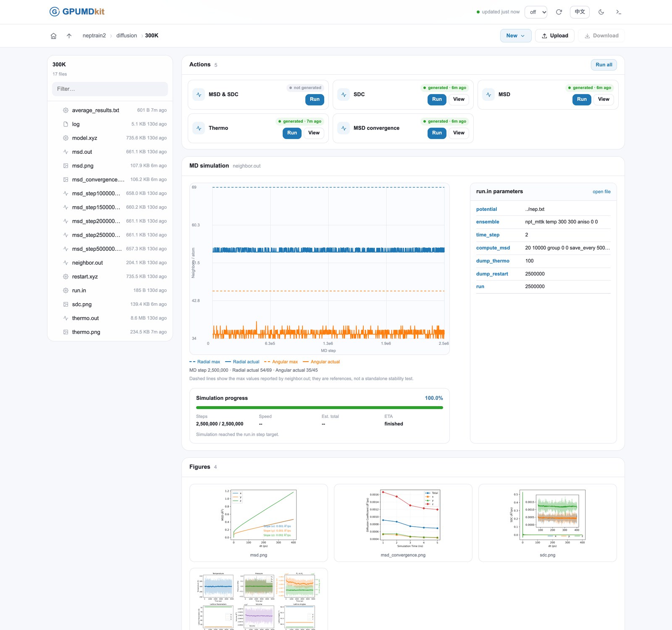The image size is (672, 630).
Task: Click model.xyz gear icon
Action: pos(66,138)
